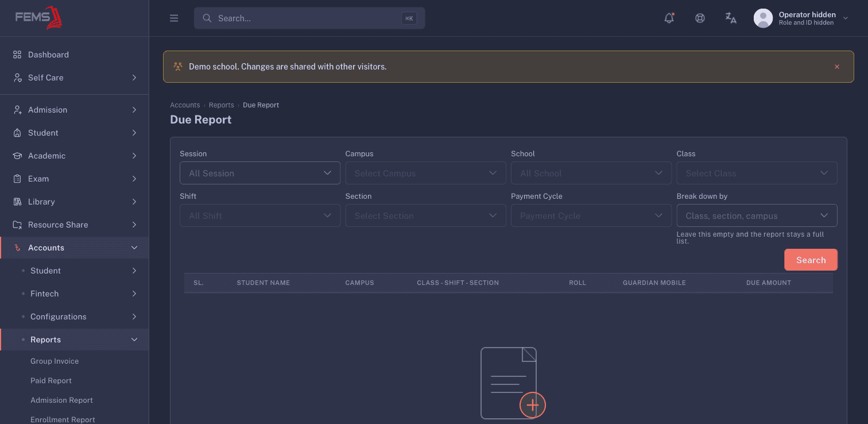The image size is (868, 424).
Task: Click the magnifier icon in search bar
Action: 207,18
